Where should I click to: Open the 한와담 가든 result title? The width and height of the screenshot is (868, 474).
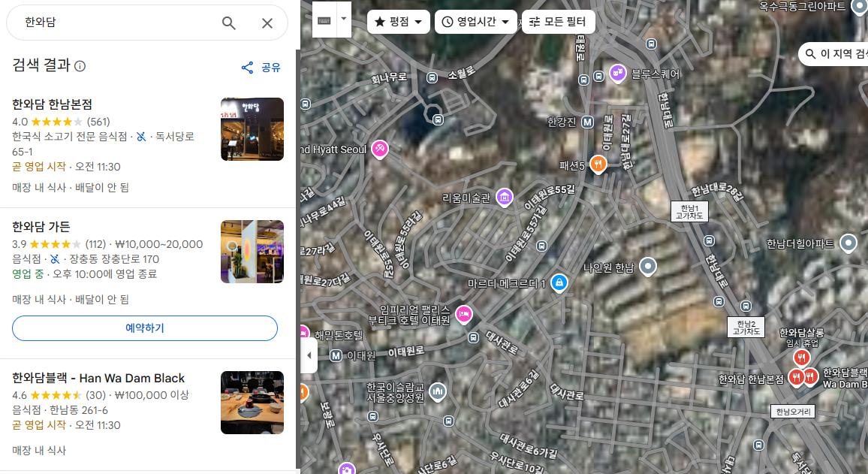coord(41,226)
